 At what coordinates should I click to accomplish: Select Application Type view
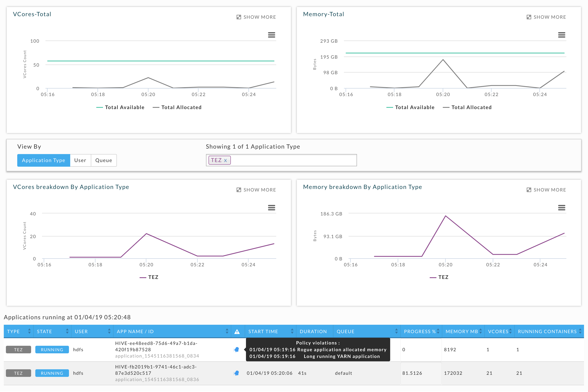click(44, 160)
